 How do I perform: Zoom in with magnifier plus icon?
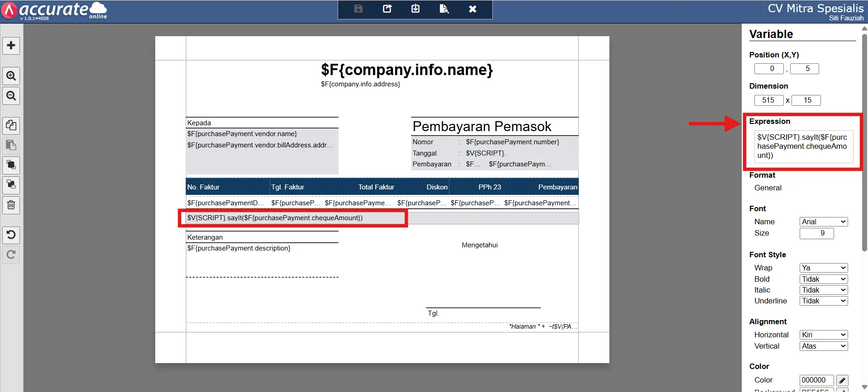11,76
